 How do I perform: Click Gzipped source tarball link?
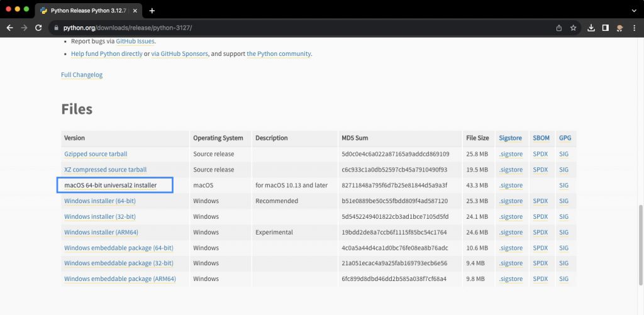coord(96,154)
